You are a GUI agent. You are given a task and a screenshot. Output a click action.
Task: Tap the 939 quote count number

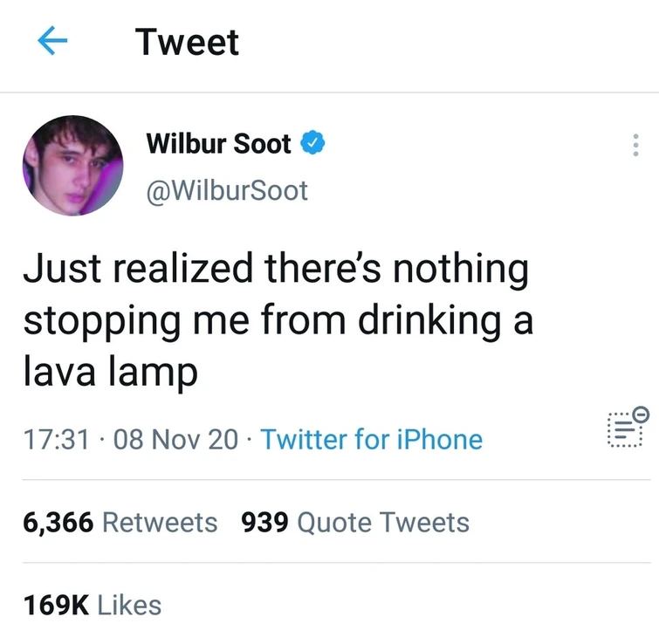click(265, 522)
